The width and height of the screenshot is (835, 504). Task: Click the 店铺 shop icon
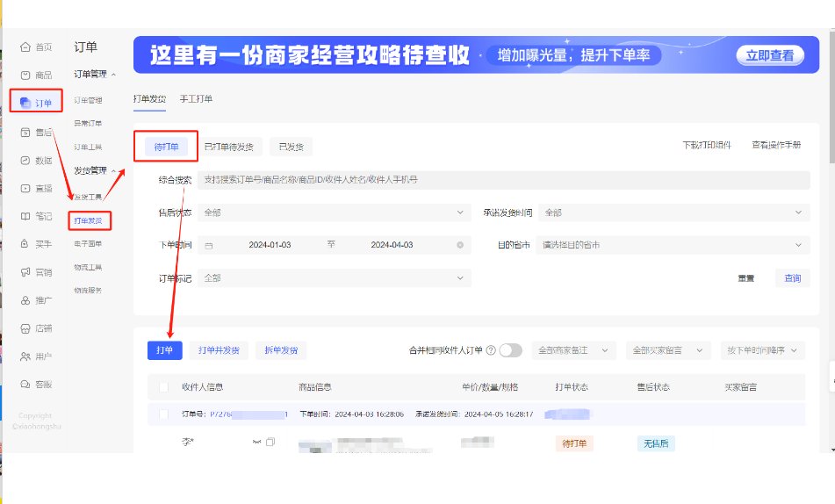click(x=26, y=328)
